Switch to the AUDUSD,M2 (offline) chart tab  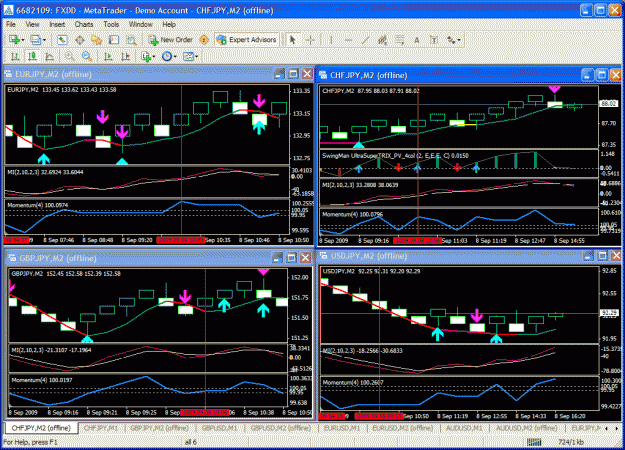point(526,428)
